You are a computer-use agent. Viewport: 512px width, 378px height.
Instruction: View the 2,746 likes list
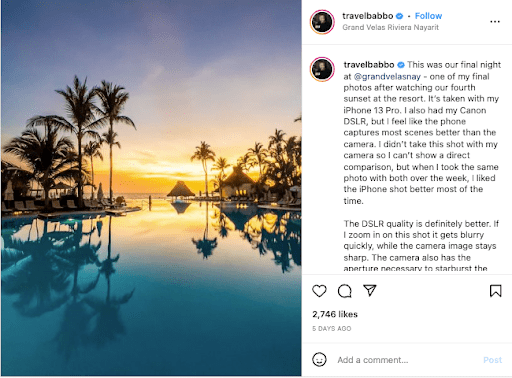(335, 314)
